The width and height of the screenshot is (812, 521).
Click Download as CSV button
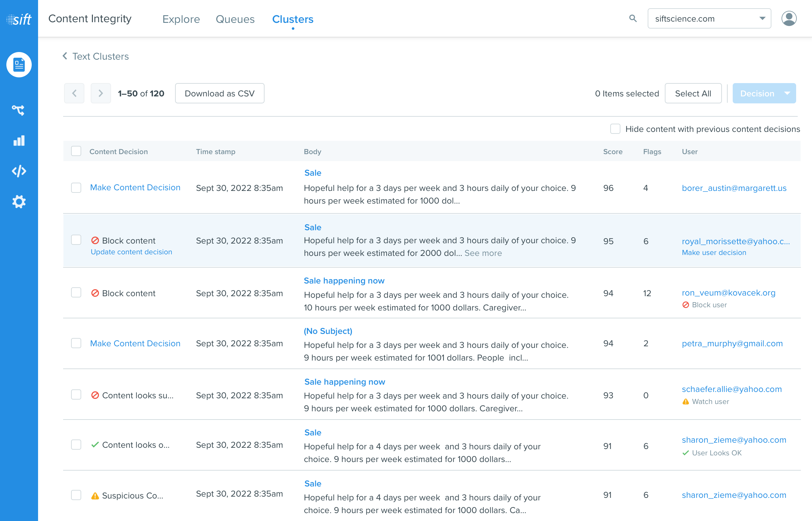point(219,93)
